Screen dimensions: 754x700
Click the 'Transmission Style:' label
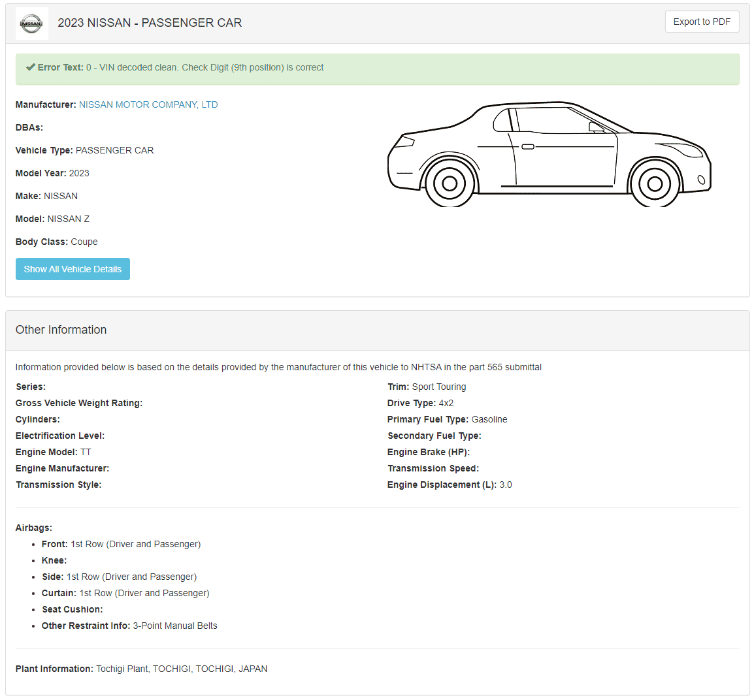59,485
